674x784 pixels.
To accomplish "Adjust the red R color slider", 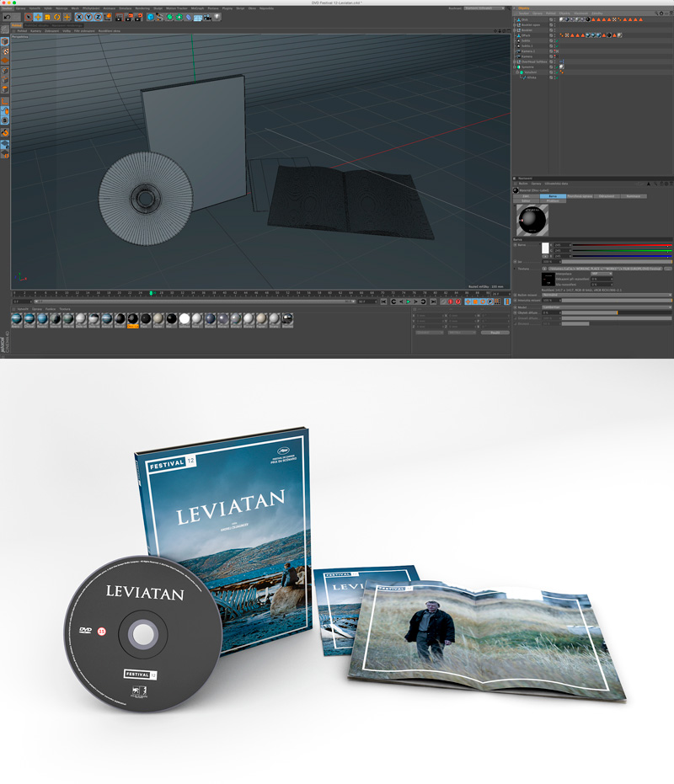I will point(622,245).
